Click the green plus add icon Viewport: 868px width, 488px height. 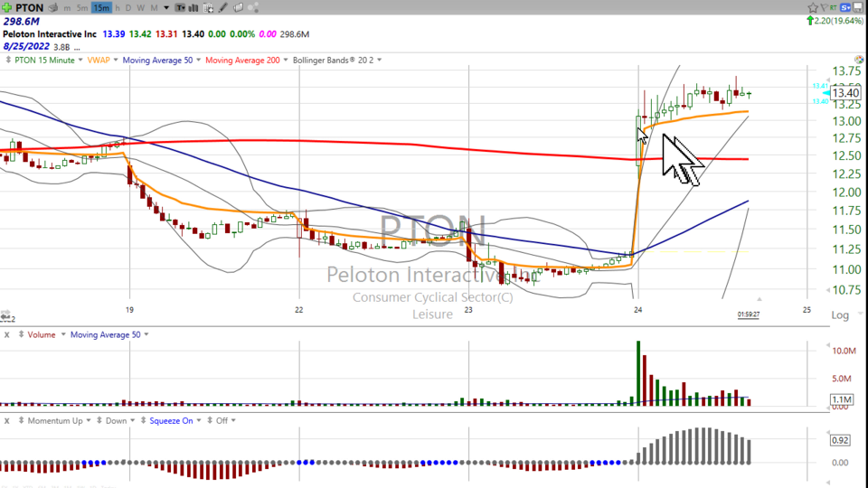[6, 8]
